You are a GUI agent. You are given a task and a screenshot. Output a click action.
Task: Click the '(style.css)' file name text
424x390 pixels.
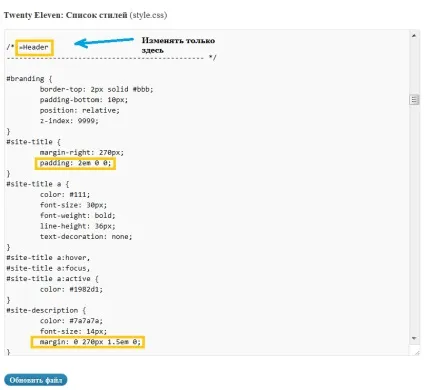pyautogui.click(x=148, y=15)
